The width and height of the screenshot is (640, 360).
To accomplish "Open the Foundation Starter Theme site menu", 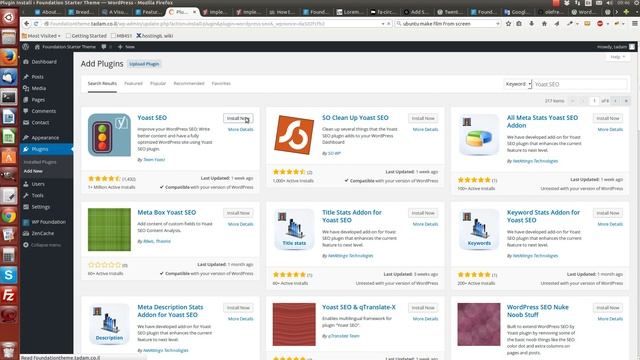I will 65,47.
